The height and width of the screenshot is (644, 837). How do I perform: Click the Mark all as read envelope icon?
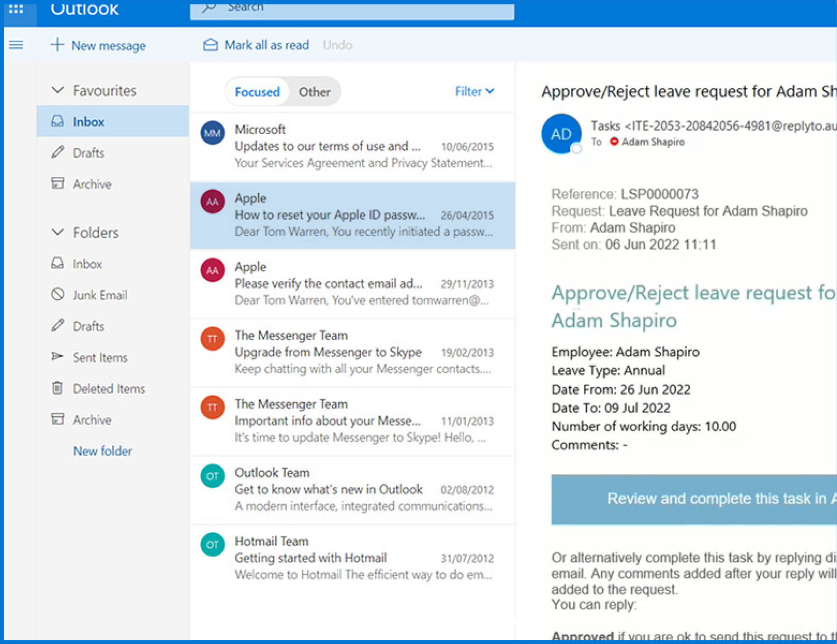pos(211,44)
